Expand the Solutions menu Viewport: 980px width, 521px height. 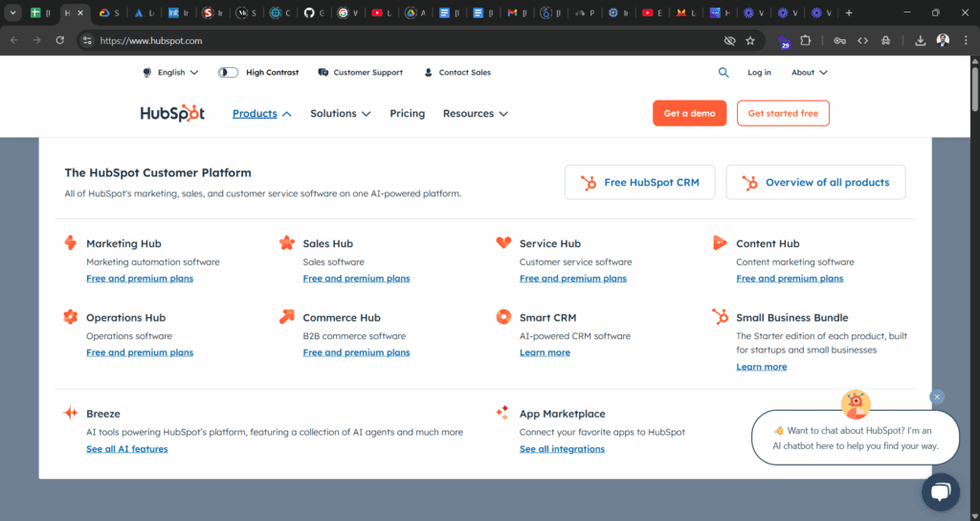341,113
